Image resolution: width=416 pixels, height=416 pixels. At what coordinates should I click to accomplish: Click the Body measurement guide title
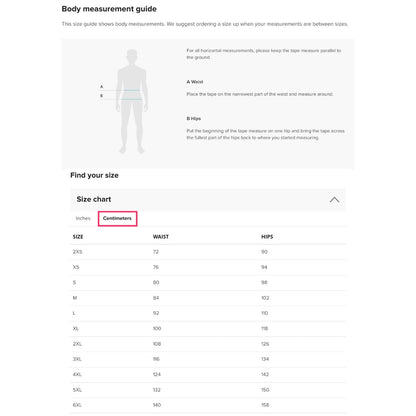pos(109,9)
